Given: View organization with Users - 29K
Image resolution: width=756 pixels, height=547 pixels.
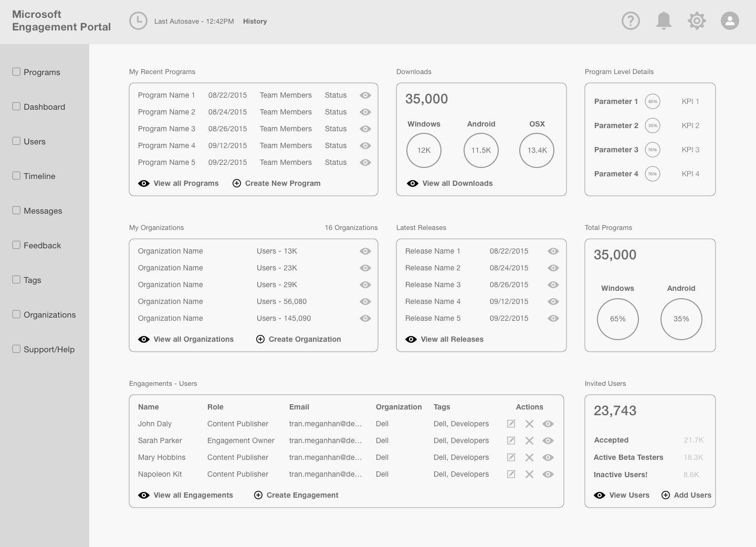Looking at the screenshot, I should pyautogui.click(x=365, y=285).
